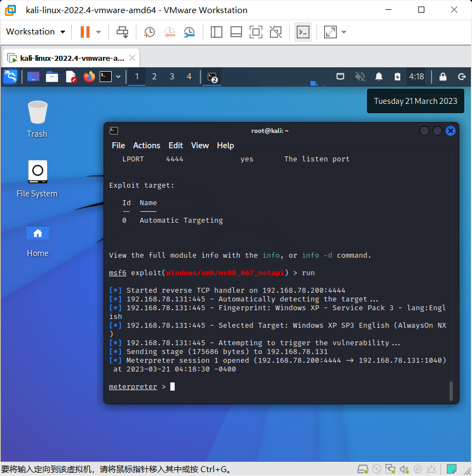
Task: Open the terminal View menu
Action: click(x=200, y=146)
